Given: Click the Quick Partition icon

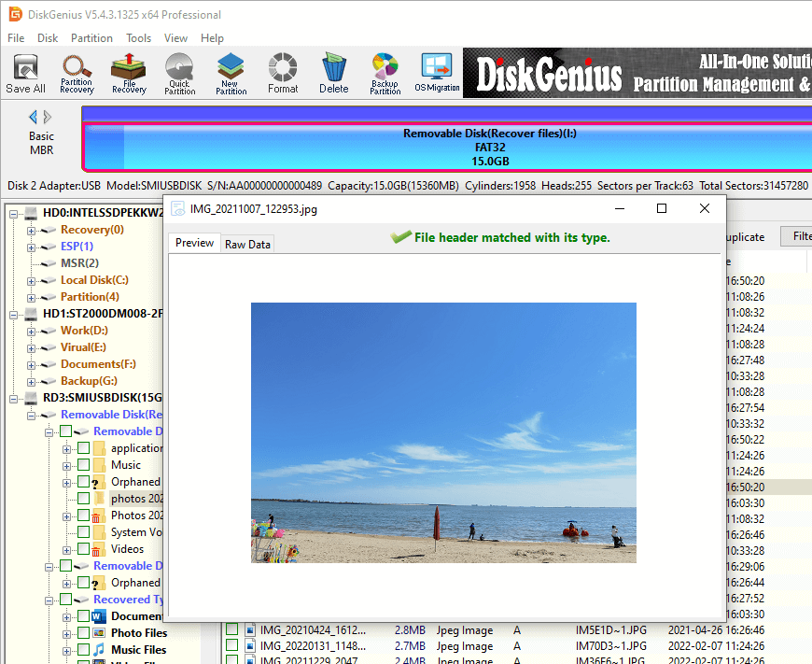Looking at the screenshot, I should (179, 73).
